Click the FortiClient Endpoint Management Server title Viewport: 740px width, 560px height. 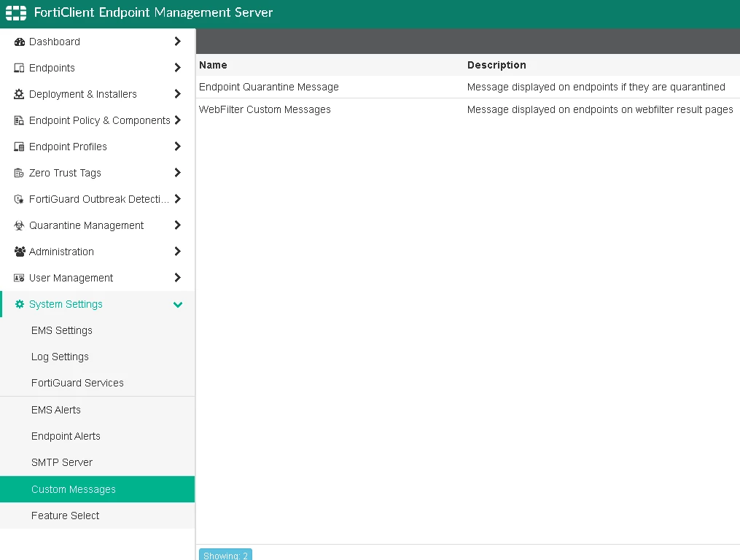[153, 12]
